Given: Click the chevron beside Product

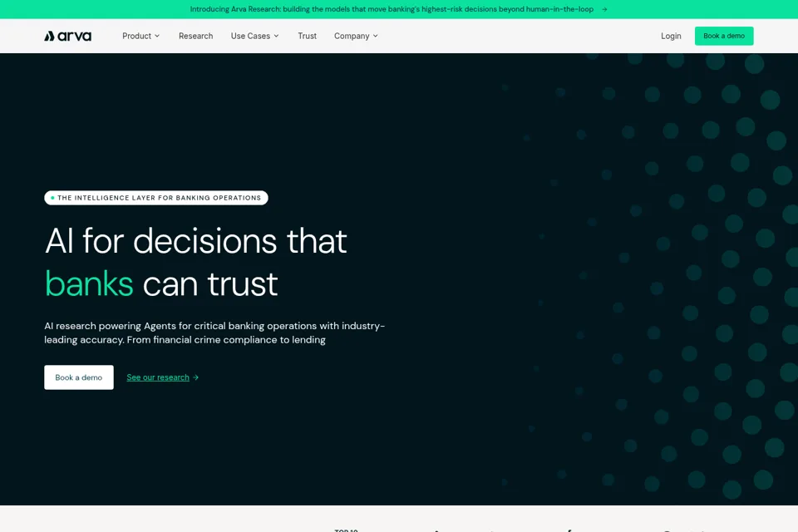Looking at the screenshot, I should (157, 36).
